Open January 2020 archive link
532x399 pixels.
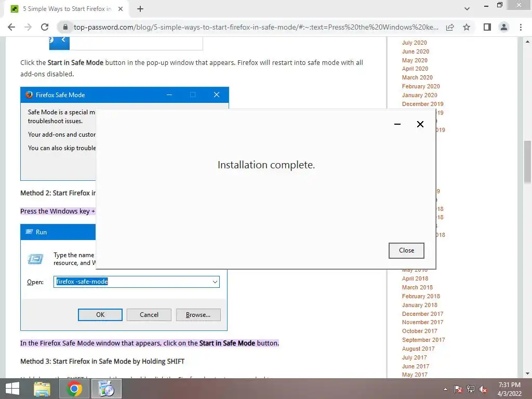[420, 95]
